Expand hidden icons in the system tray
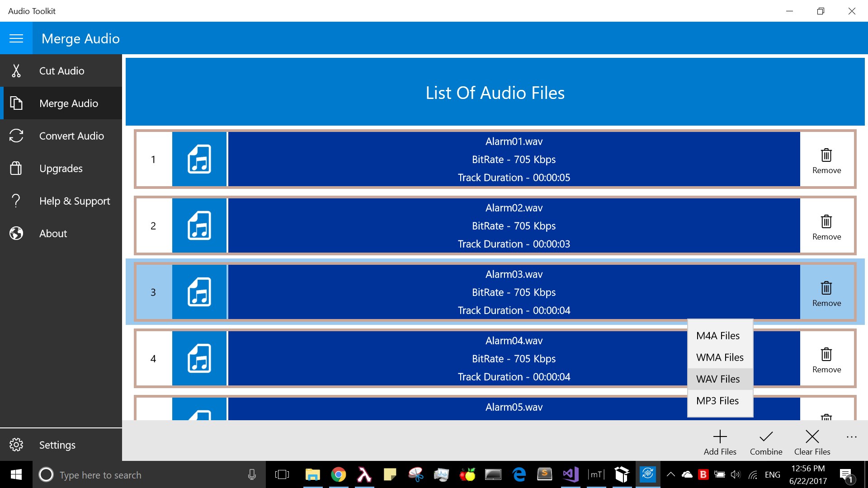Viewport: 868px width, 488px height. [670, 474]
